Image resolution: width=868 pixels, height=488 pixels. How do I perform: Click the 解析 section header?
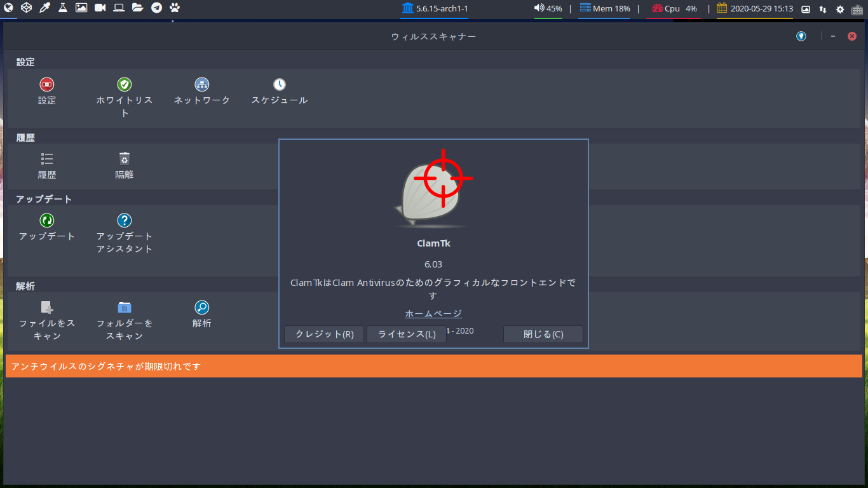click(25, 287)
